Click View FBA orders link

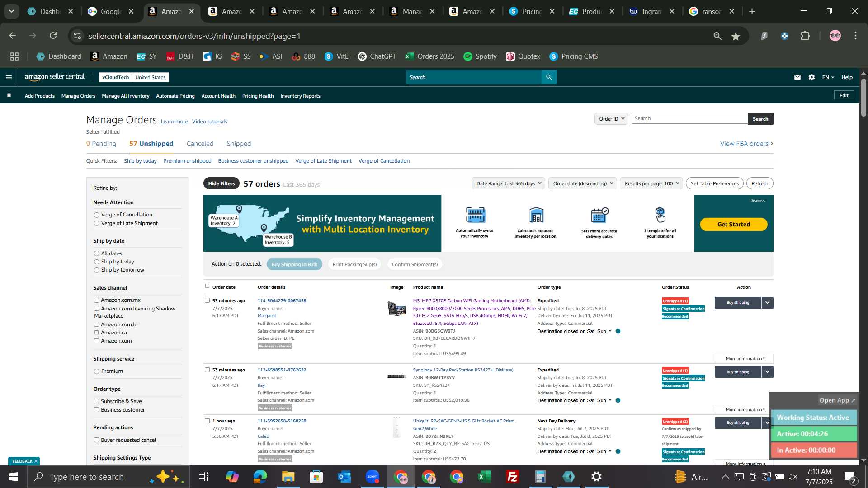pyautogui.click(x=746, y=144)
